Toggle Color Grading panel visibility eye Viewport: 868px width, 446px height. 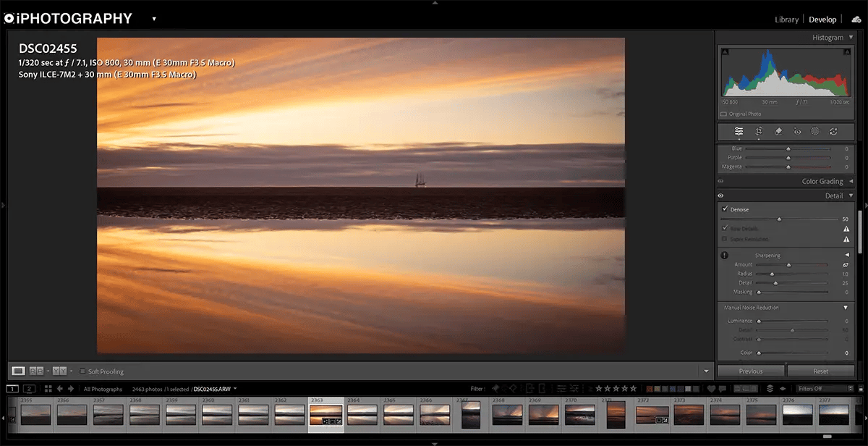[x=721, y=182]
